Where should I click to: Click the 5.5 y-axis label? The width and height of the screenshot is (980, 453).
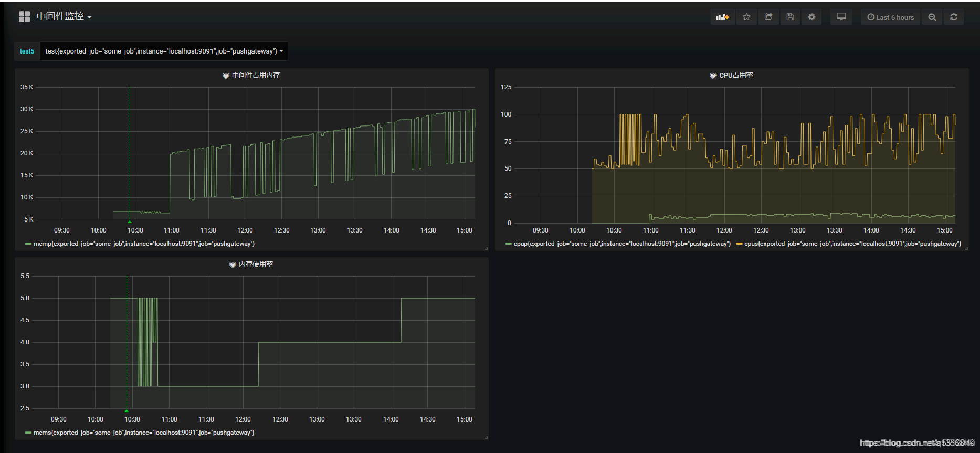point(25,276)
